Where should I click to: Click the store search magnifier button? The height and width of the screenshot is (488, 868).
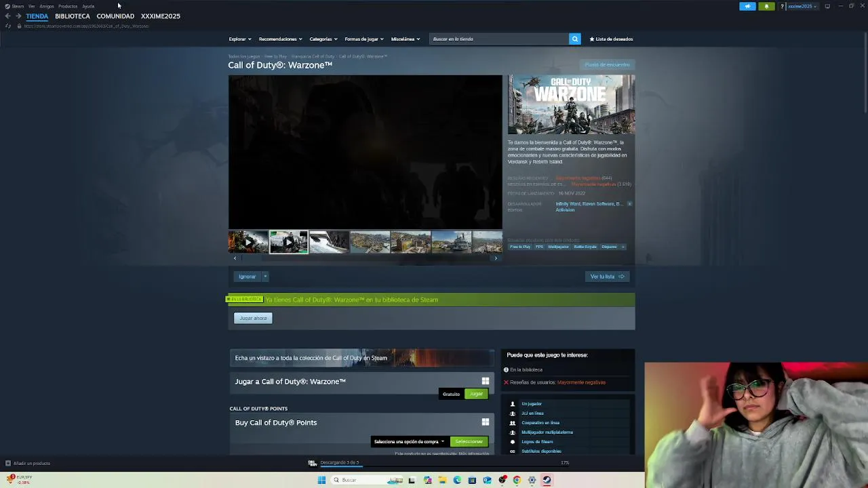(x=574, y=39)
